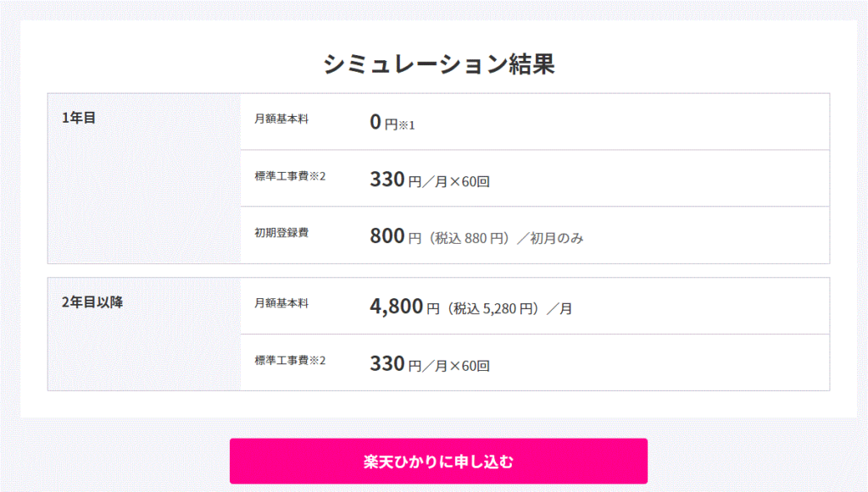The height and width of the screenshot is (492, 868).
Task: Click the 800円 initial fee value
Action: (395, 236)
